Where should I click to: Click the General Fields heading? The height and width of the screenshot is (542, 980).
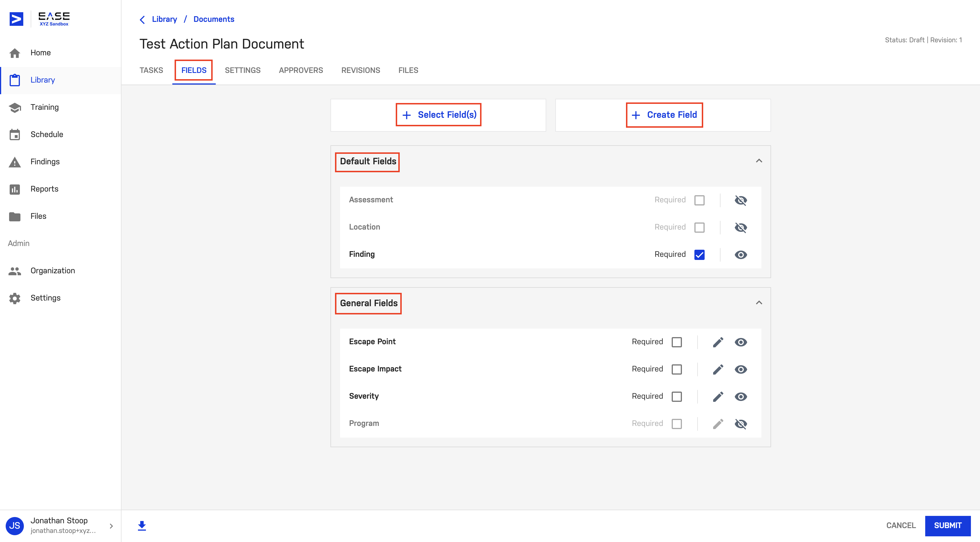pos(369,303)
